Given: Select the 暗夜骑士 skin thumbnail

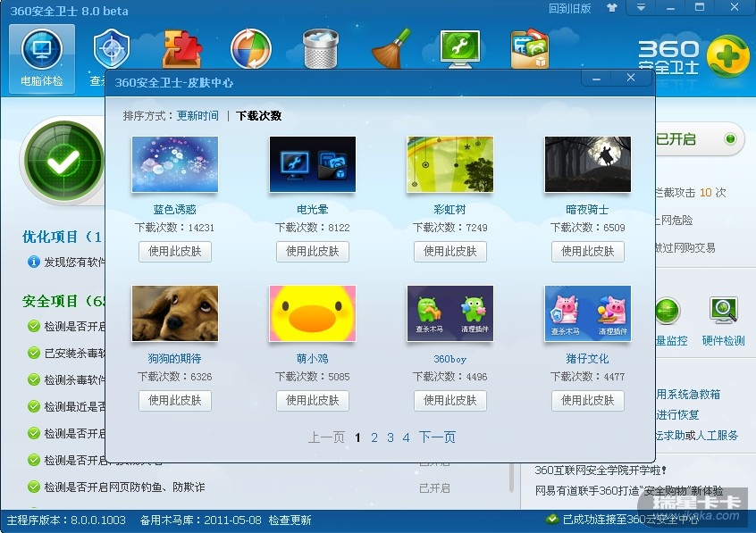Looking at the screenshot, I should [588, 164].
